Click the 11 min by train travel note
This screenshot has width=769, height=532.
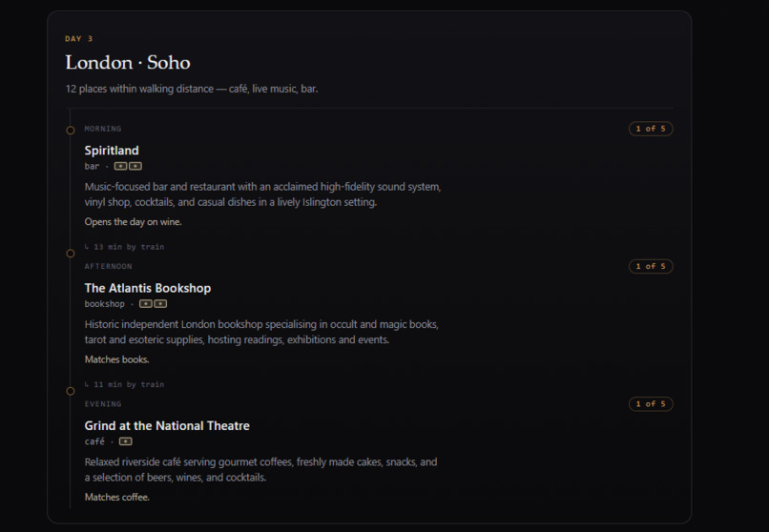click(129, 384)
